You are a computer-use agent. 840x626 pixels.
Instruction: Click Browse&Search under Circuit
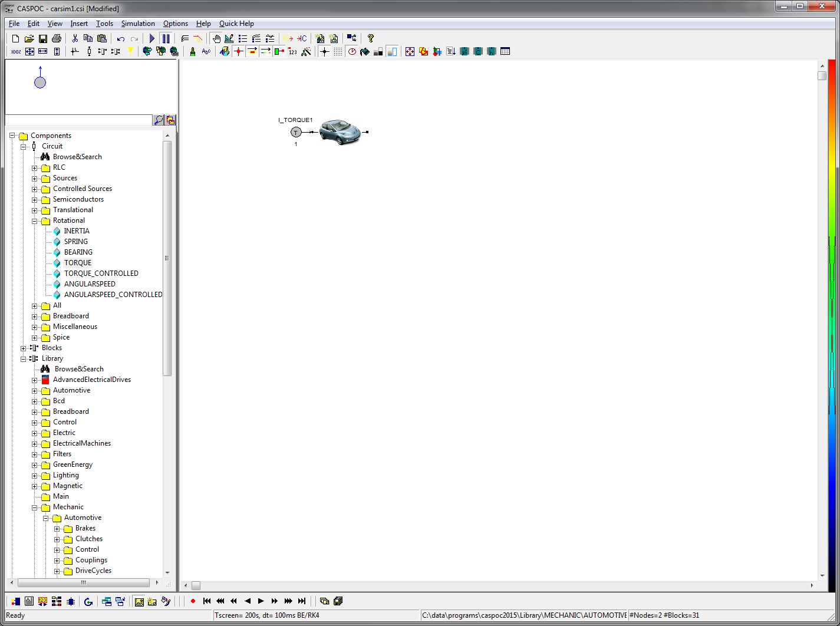(77, 157)
